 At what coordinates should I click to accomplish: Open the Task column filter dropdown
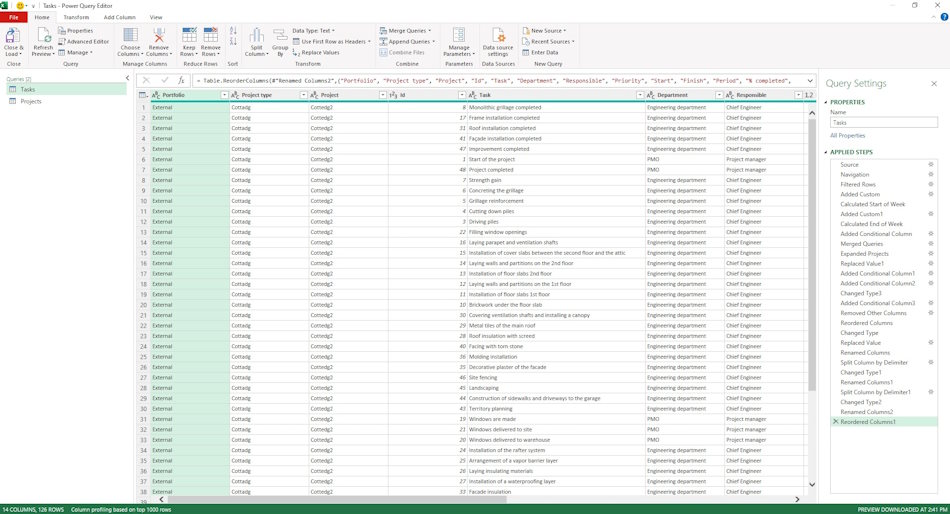click(640, 95)
